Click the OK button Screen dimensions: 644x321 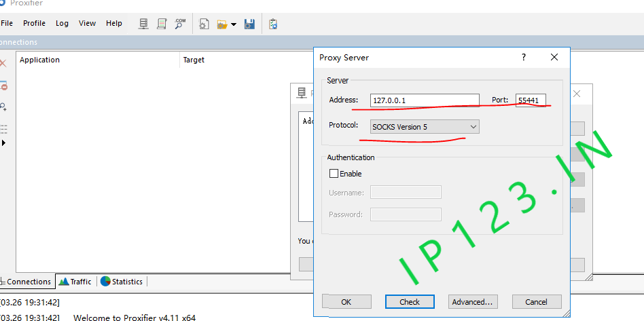tap(346, 302)
